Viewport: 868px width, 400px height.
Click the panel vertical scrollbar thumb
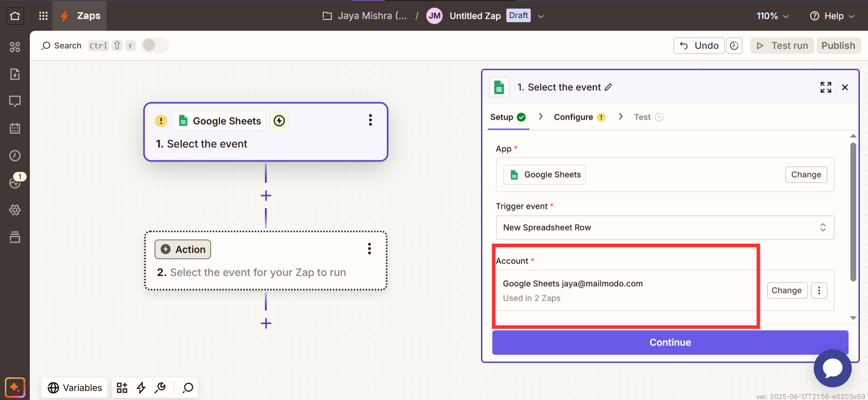[x=853, y=212]
